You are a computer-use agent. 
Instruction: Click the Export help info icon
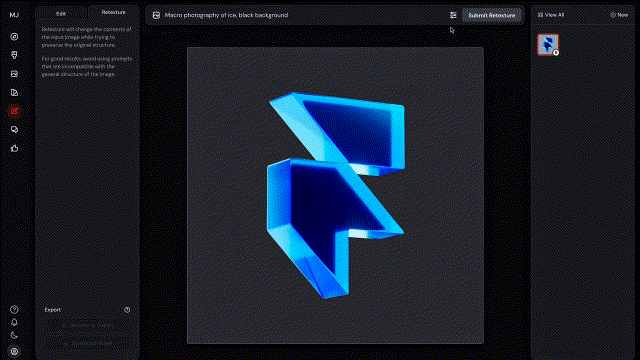(127, 310)
